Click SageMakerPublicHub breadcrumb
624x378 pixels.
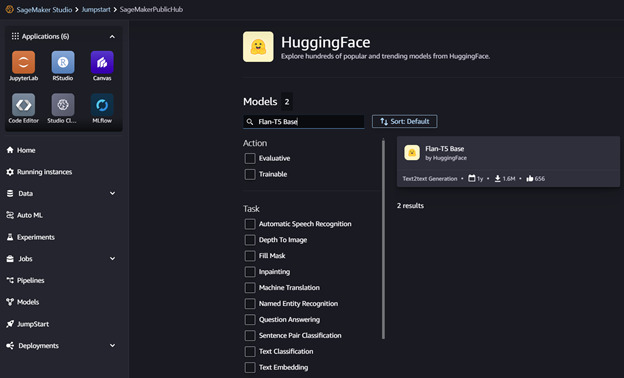coord(151,10)
